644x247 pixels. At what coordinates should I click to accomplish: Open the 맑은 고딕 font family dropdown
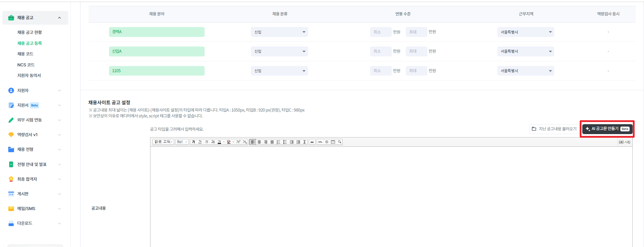tap(163, 142)
